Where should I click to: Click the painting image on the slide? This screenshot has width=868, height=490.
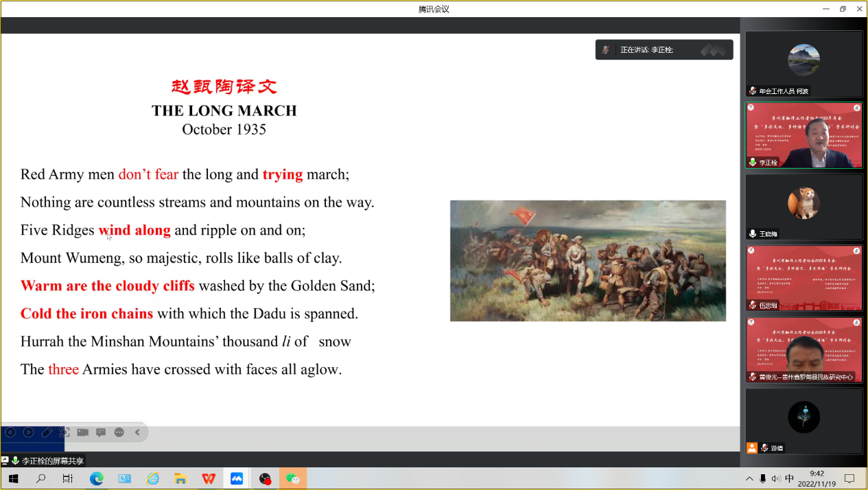pos(588,261)
